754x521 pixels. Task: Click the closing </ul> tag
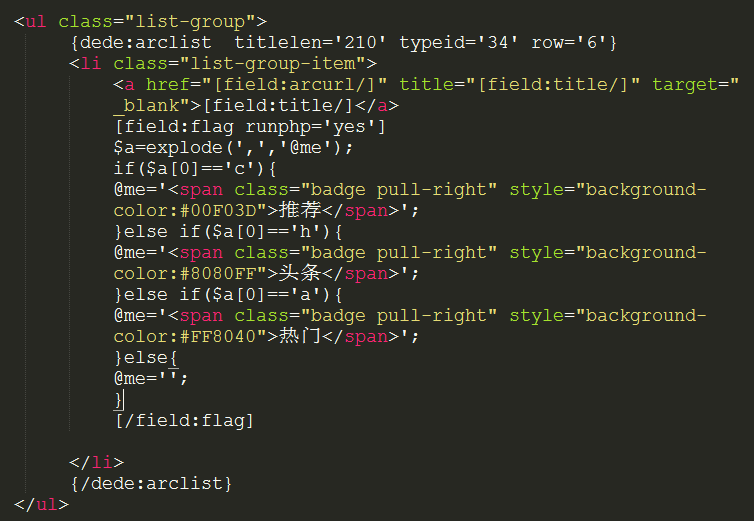pos(41,504)
